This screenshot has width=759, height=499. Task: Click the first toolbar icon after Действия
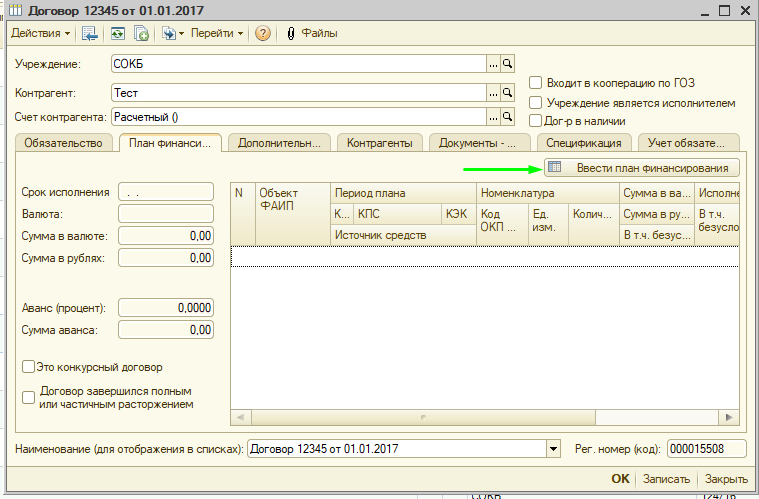pyautogui.click(x=90, y=33)
